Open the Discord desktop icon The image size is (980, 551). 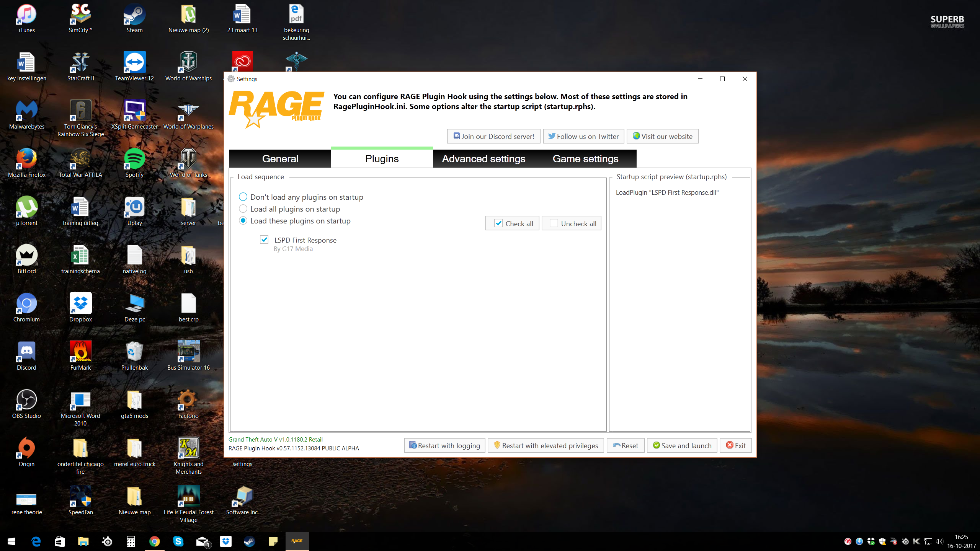(26, 352)
